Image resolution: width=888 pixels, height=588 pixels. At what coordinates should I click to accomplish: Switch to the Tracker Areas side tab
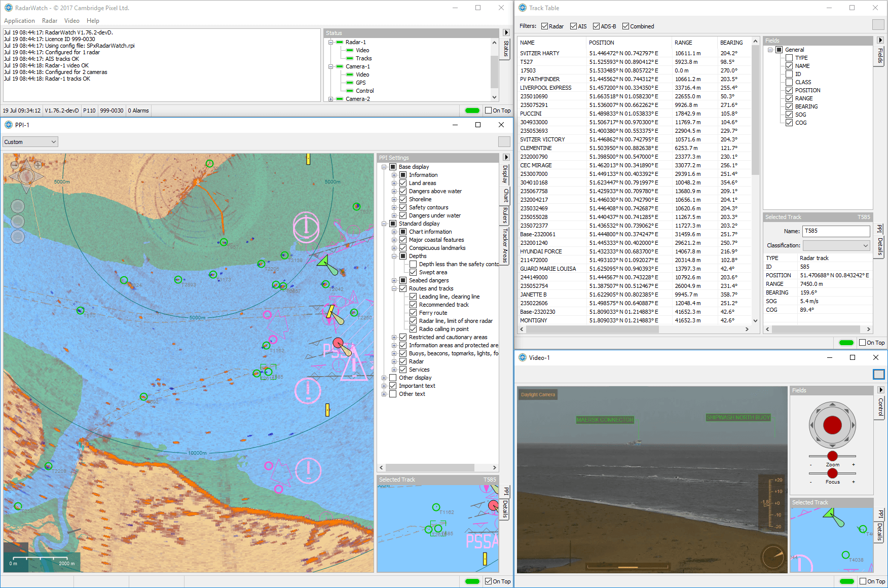coord(505,245)
